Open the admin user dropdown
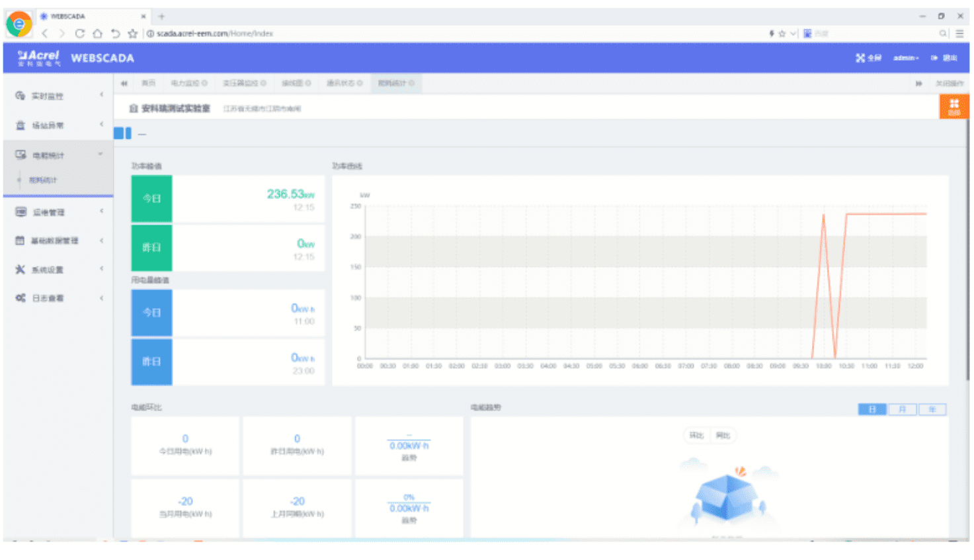 (905, 58)
